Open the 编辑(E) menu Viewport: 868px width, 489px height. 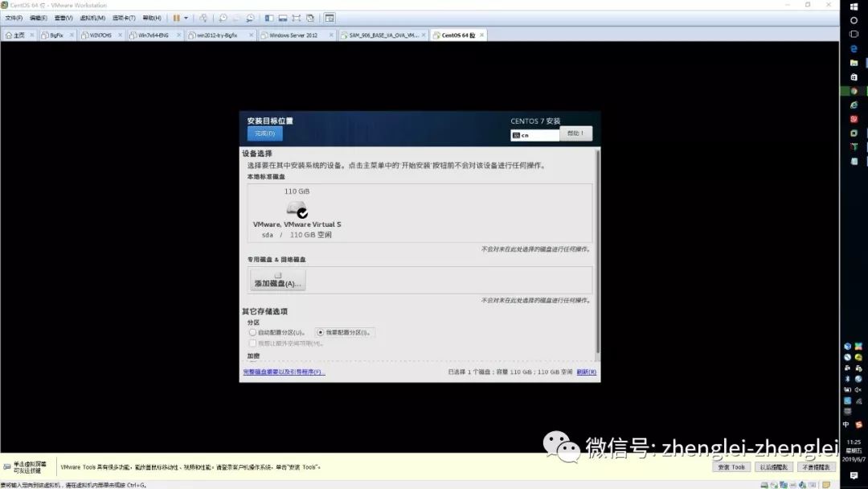(39, 18)
